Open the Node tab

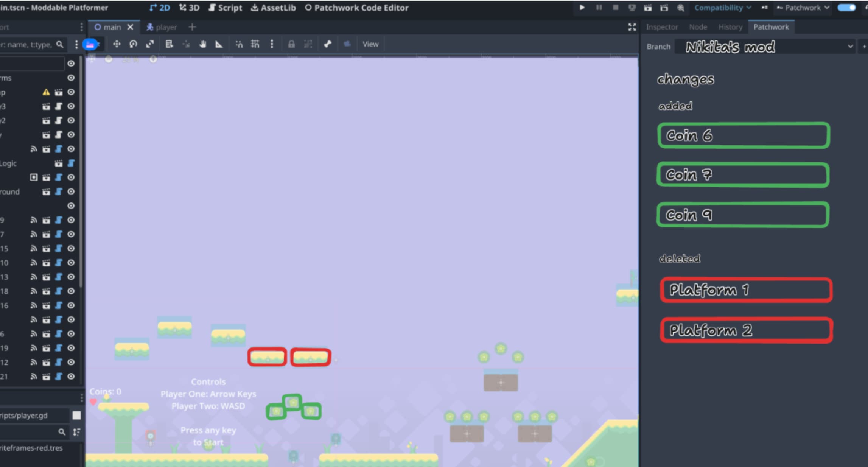click(x=698, y=27)
